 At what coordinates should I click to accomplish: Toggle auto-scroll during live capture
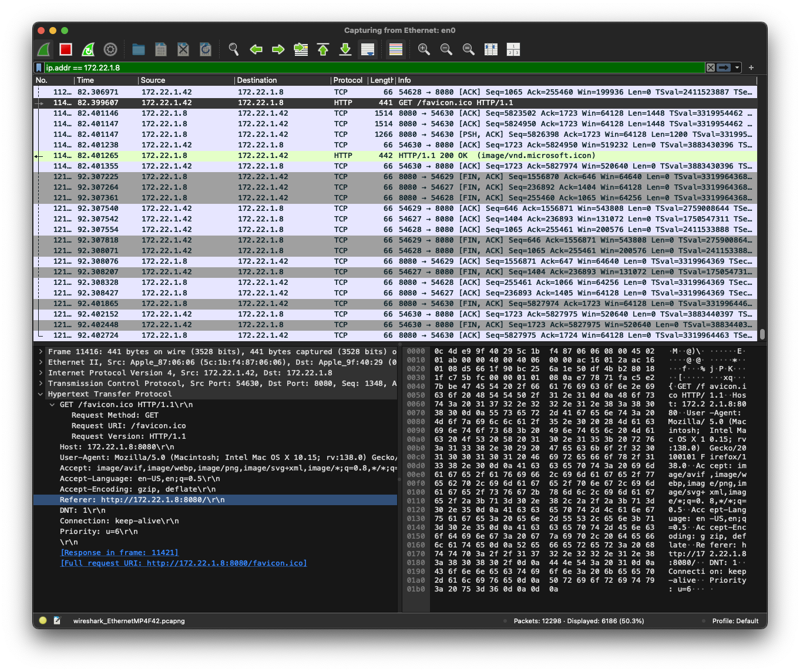(368, 49)
